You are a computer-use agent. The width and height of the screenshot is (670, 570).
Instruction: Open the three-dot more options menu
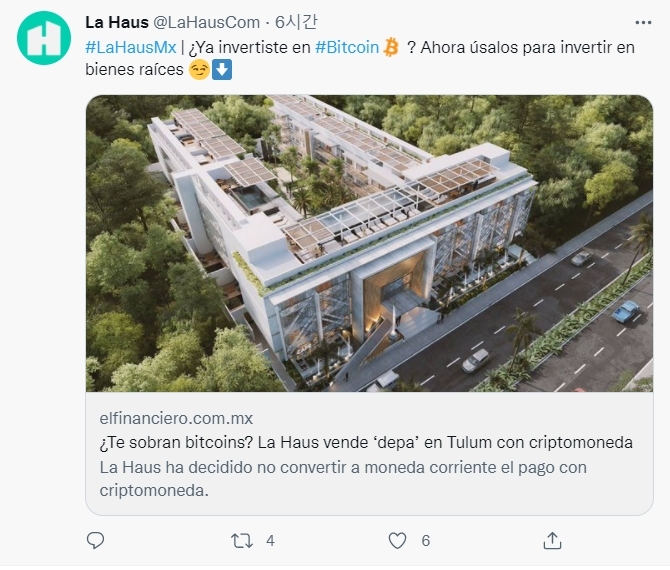tap(643, 23)
